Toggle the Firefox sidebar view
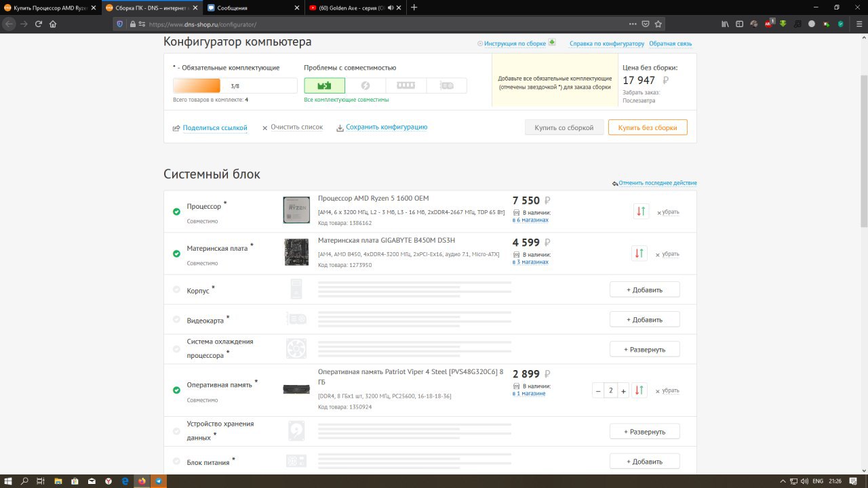 point(740,24)
